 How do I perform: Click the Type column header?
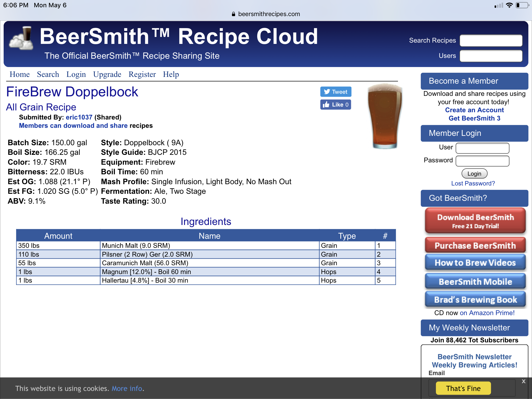coord(347,236)
